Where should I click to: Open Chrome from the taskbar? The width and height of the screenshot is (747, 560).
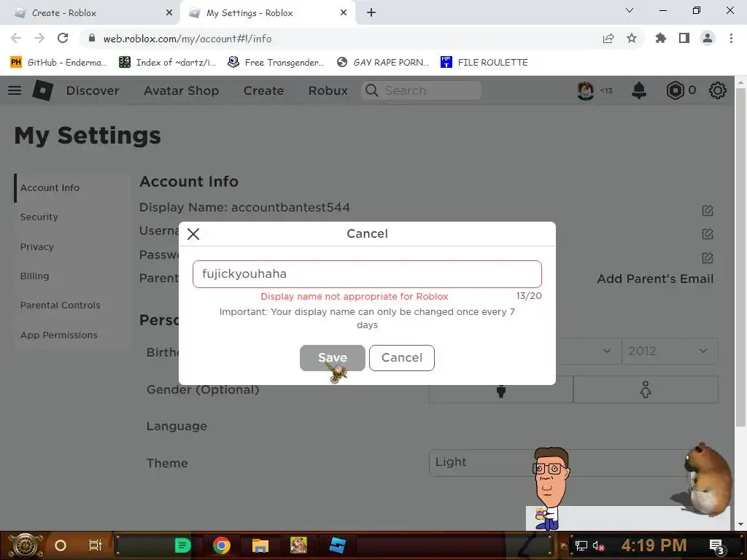(x=222, y=545)
